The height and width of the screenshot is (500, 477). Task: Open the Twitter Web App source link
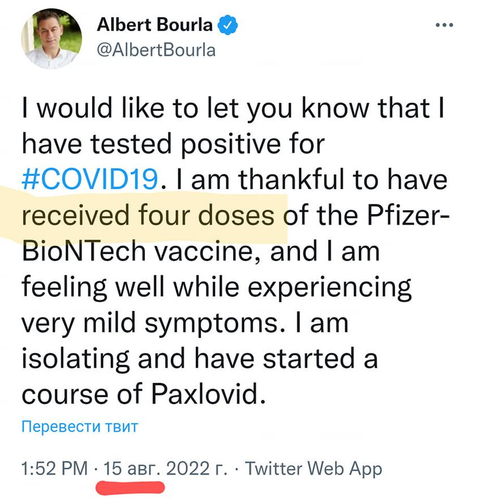[x=313, y=469]
